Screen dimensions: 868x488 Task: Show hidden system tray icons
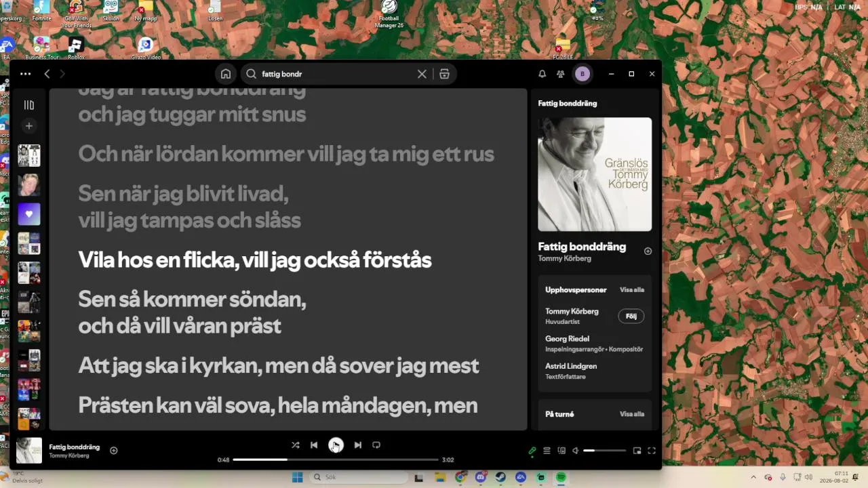tap(753, 477)
